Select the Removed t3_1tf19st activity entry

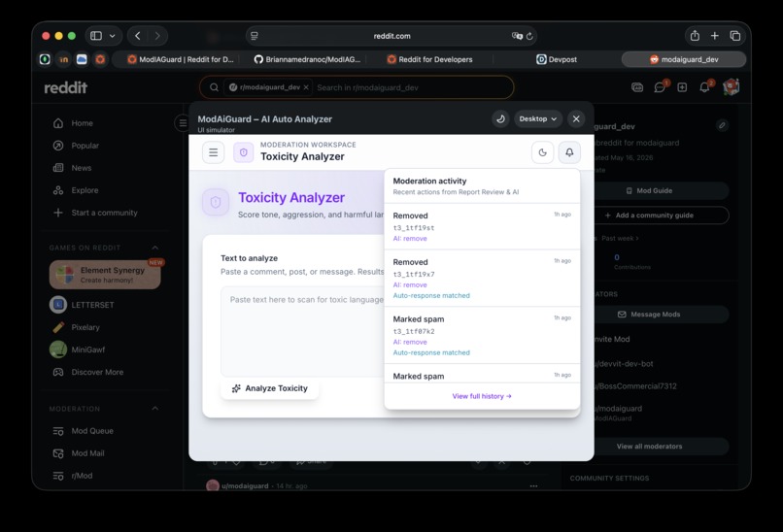point(482,226)
